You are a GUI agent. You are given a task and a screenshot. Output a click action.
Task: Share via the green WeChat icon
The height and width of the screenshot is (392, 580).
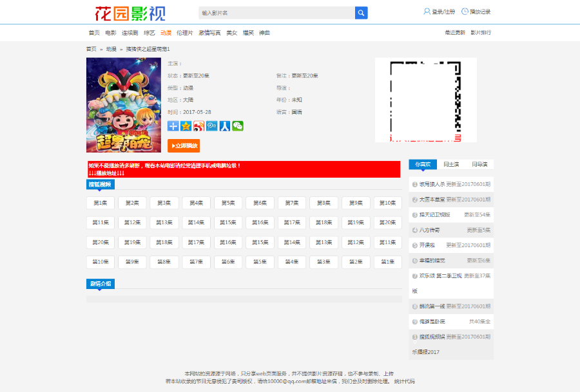pos(237,126)
